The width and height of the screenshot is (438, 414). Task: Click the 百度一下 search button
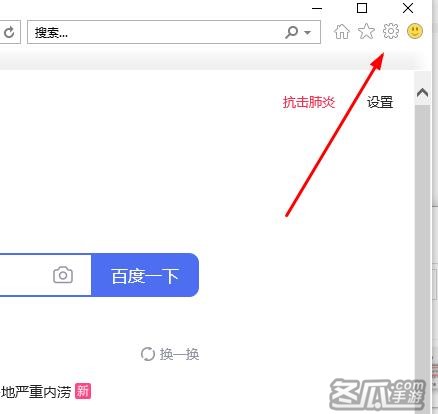[x=145, y=275]
